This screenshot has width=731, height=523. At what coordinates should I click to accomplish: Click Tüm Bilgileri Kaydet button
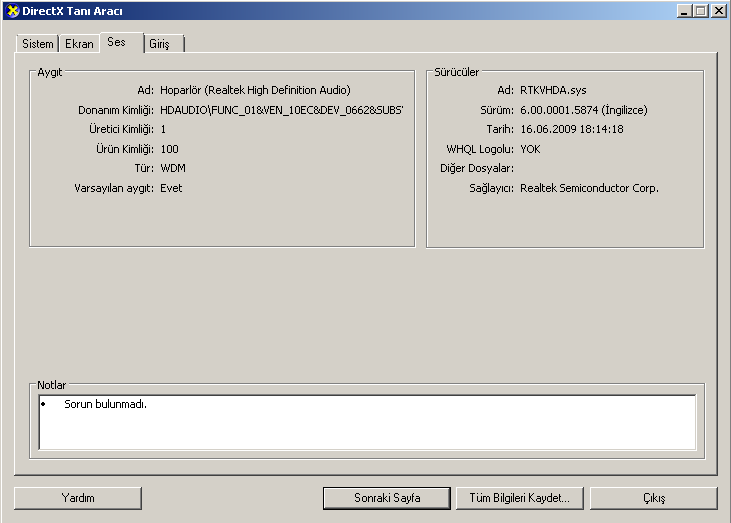519,497
